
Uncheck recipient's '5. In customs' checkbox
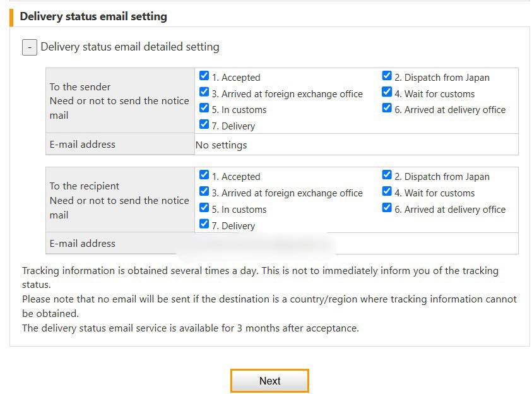(204, 208)
